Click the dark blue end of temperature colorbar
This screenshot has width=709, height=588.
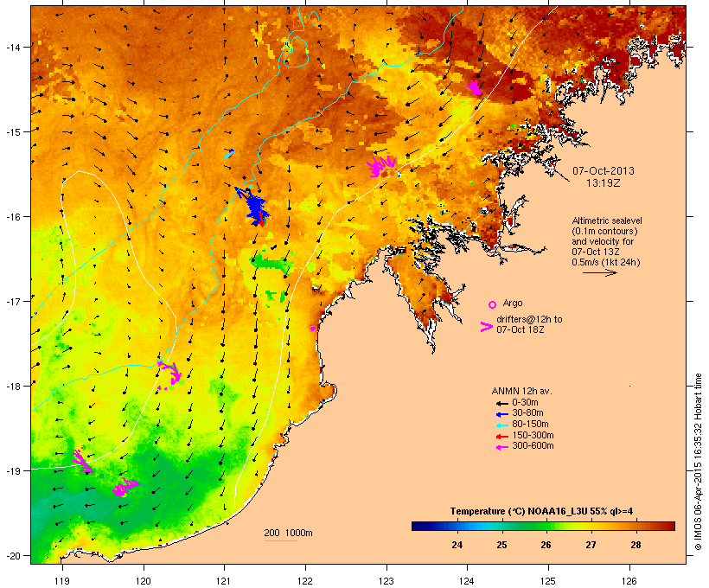[x=418, y=526]
